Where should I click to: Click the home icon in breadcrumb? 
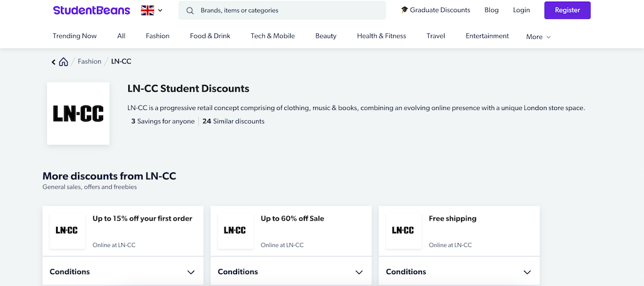tap(64, 62)
